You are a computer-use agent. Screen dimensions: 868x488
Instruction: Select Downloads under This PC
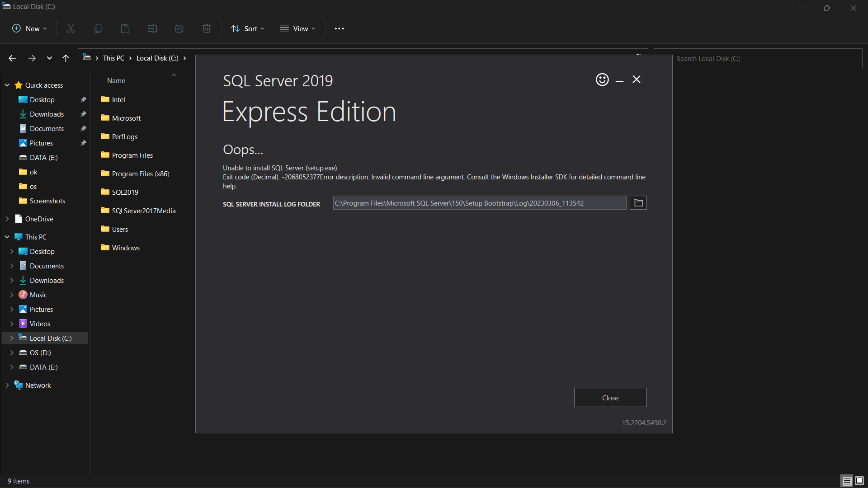click(47, 280)
